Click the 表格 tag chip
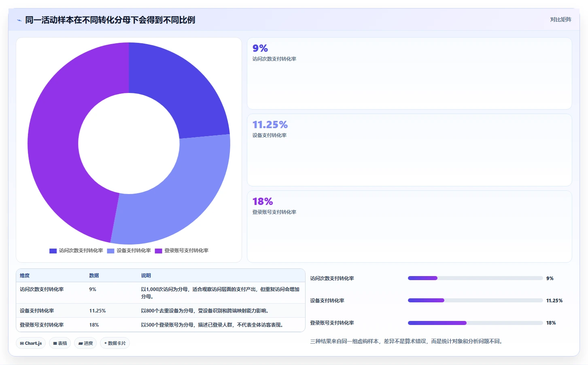588x365 pixels. tap(60, 343)
